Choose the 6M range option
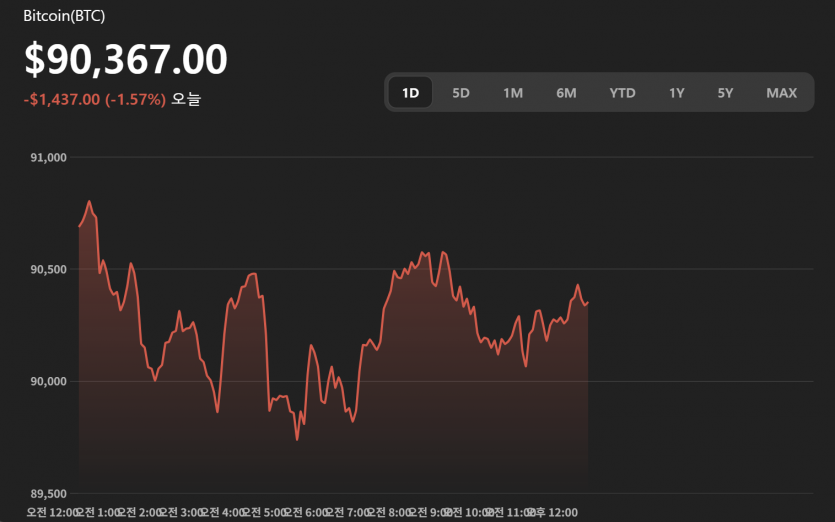Viewport: 835px width, 522px height. (x=566, y=93)
